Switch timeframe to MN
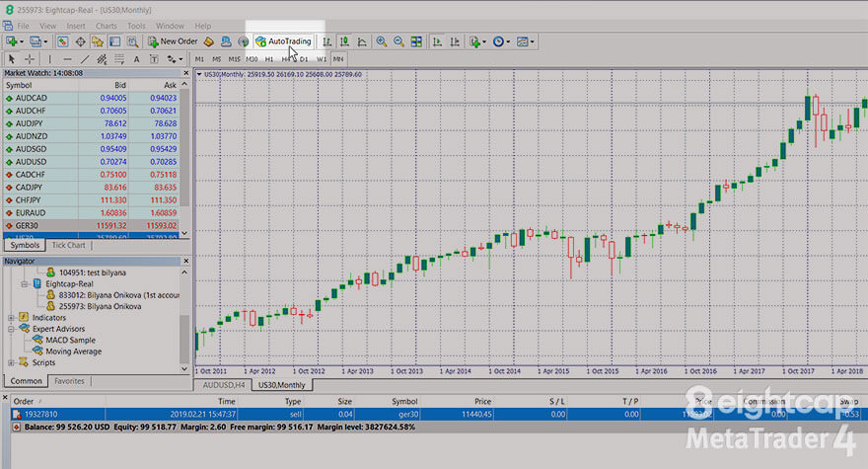The height and width of the screenshot is (469, 868). click(338, 59)
